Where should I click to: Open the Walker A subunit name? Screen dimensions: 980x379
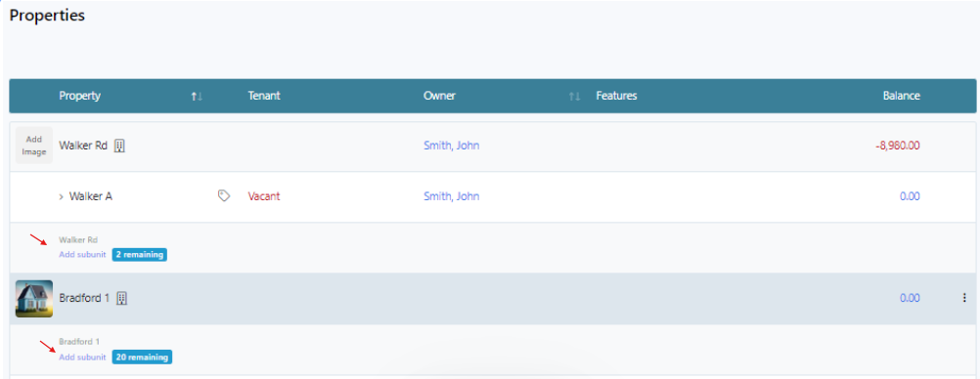click(91, 196)
